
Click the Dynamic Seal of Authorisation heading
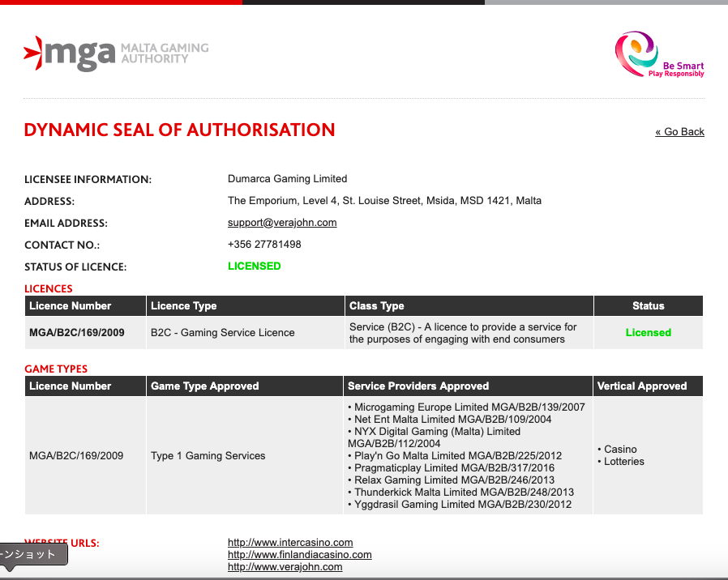pyautogui.click(x=179, y=130)
